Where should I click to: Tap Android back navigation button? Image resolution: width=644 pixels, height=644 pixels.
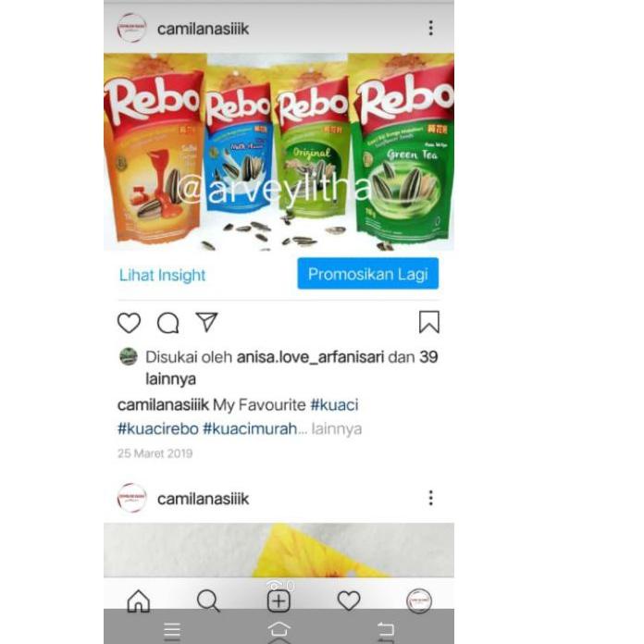385,630
